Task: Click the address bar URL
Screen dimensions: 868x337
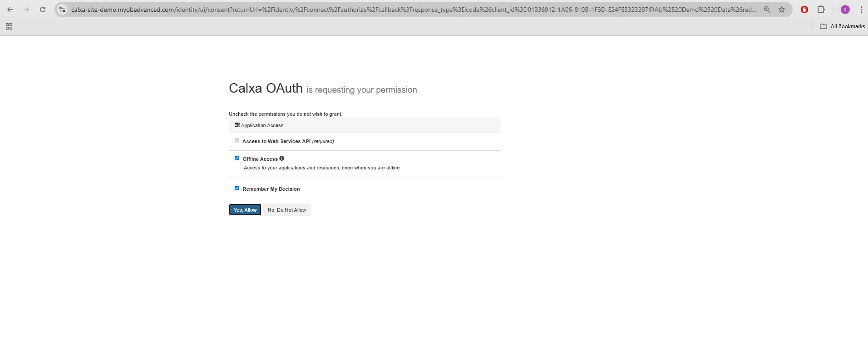Action: click(x=414, y=10)
